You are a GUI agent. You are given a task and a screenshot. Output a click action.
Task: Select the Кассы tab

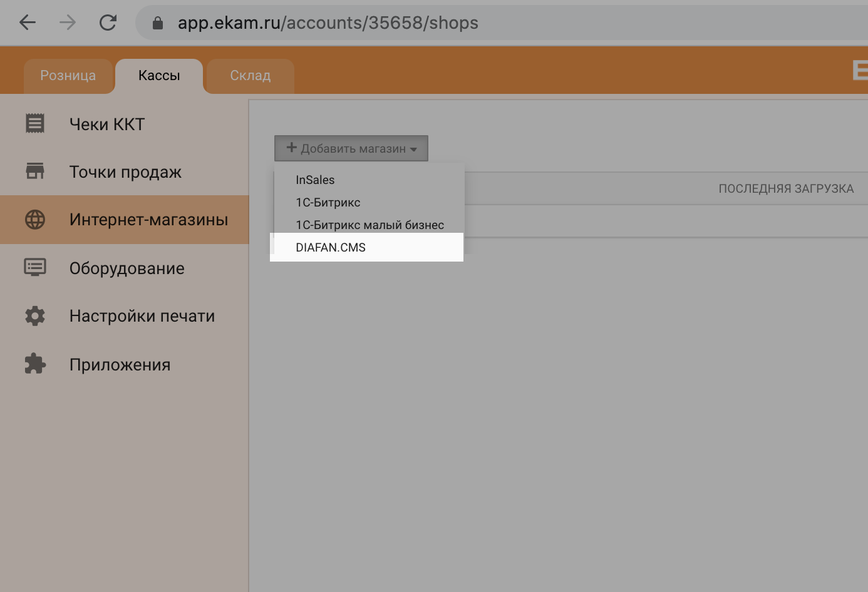[x=159, y=76]
